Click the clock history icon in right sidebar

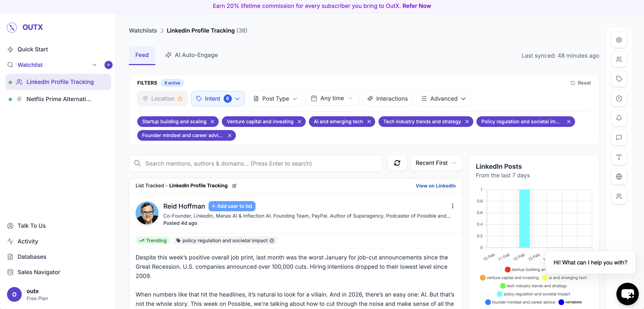coord(619,98)
